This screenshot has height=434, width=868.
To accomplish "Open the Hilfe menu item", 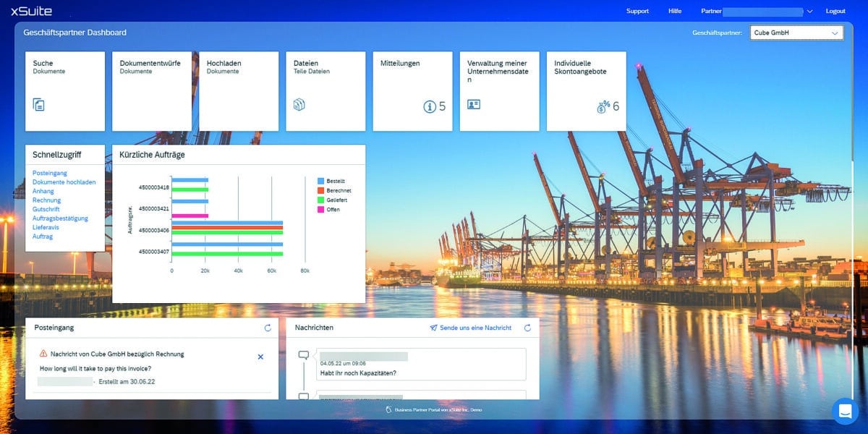I will pyautogui.click(x=675, y=12).
